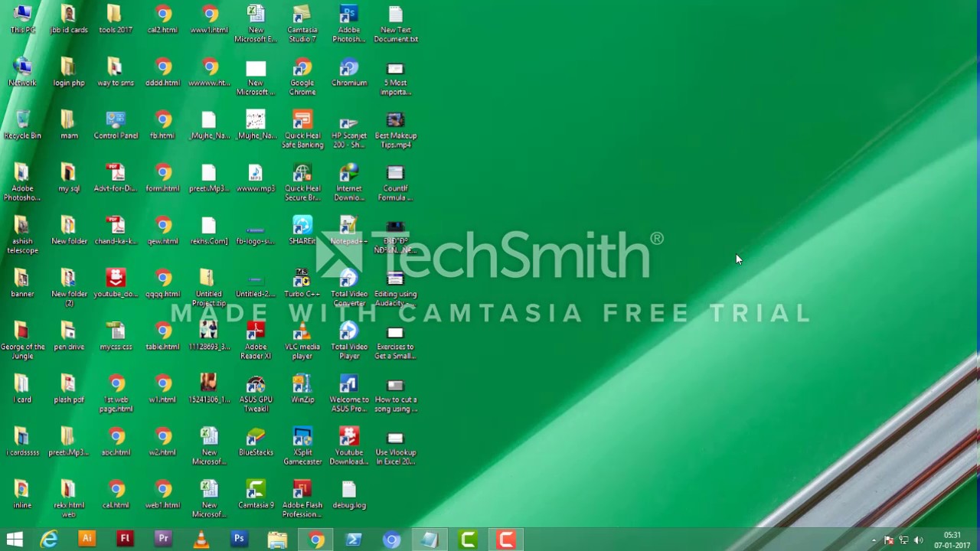
Task: Select the debug.log file
Action: (349, 495)
